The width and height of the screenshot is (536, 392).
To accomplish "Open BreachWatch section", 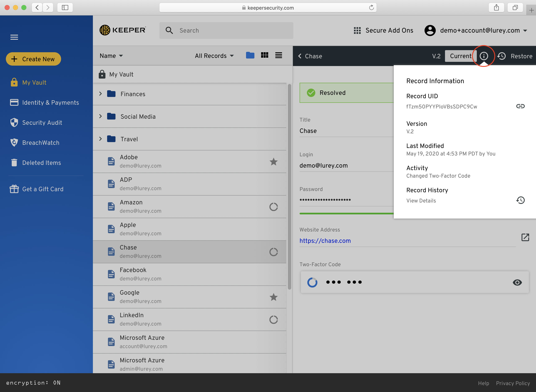I will (x=35, y=143).
